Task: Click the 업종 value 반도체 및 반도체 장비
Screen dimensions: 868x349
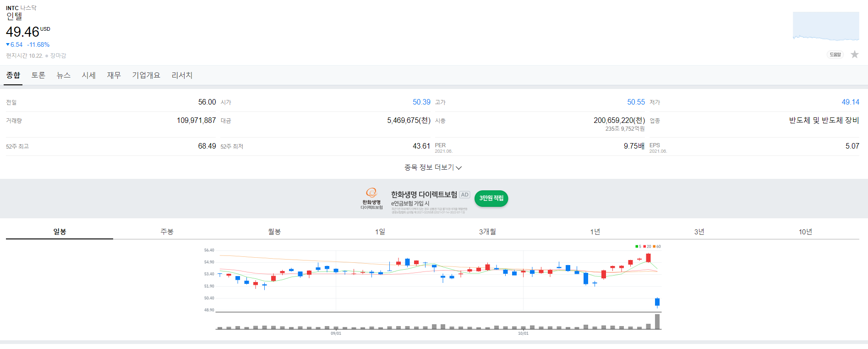Action: (x=824, y=120)
